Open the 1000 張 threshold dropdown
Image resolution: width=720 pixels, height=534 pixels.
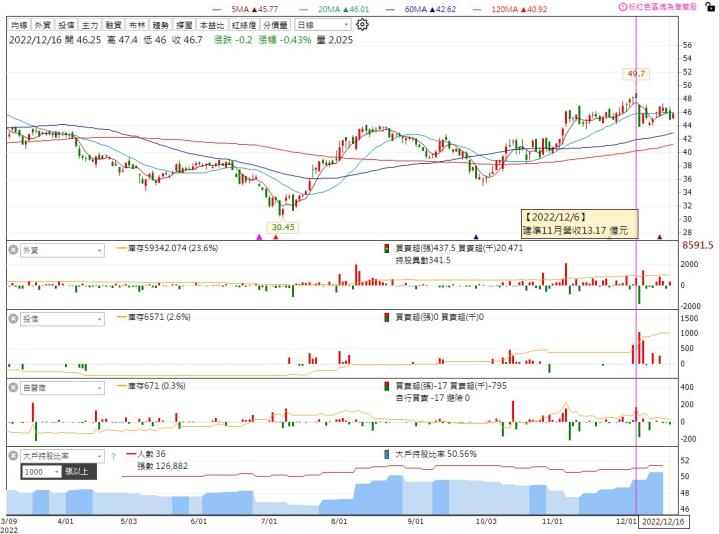point(42,472)
